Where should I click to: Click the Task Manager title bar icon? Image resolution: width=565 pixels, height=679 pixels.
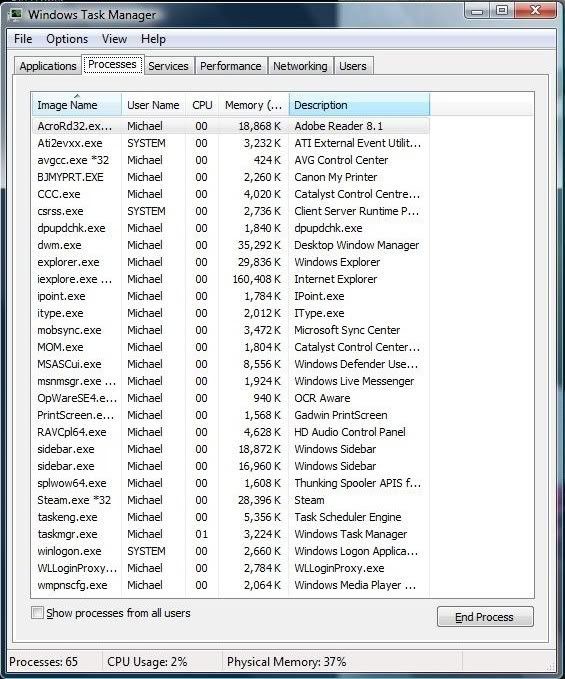16,14
